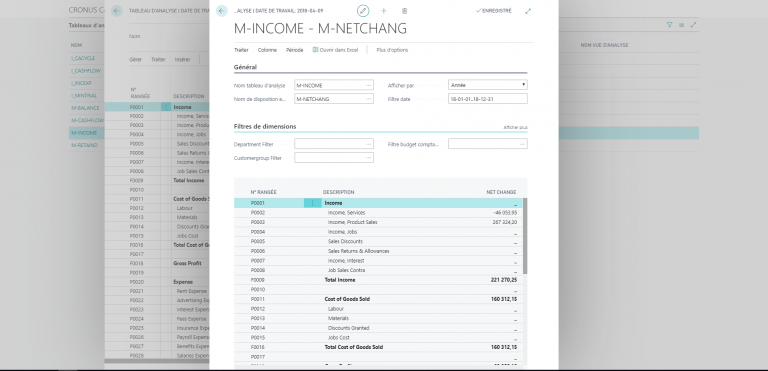Select the Job Sales Contra row
This screenshot has width=768, height=371.
tap(378, 270)
